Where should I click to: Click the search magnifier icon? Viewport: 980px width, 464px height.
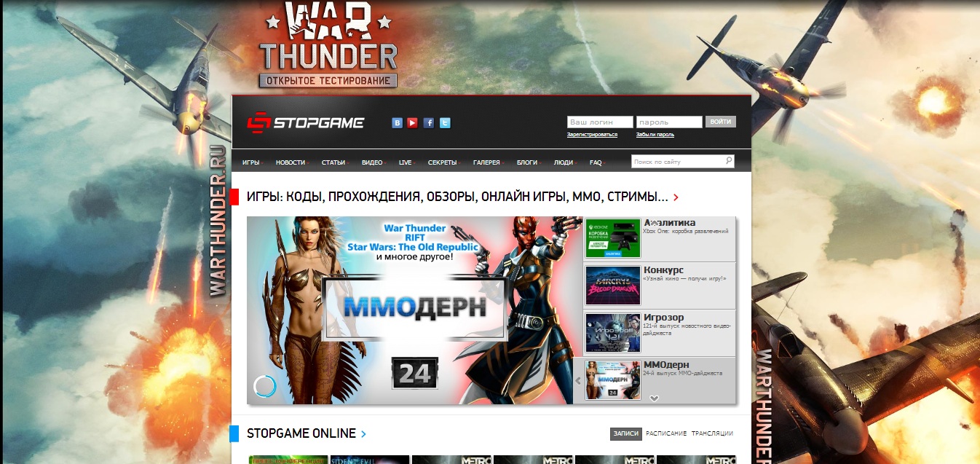[728, 161]
